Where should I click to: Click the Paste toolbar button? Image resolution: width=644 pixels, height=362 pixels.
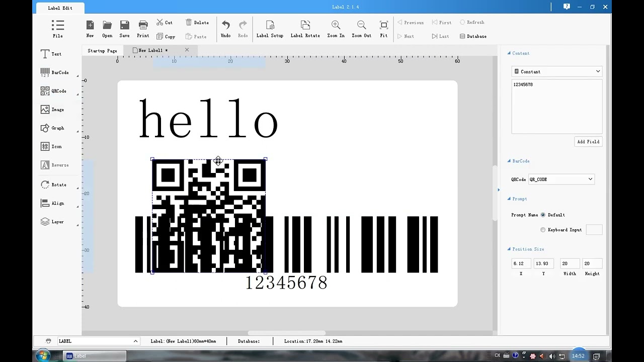pos(196,36)
